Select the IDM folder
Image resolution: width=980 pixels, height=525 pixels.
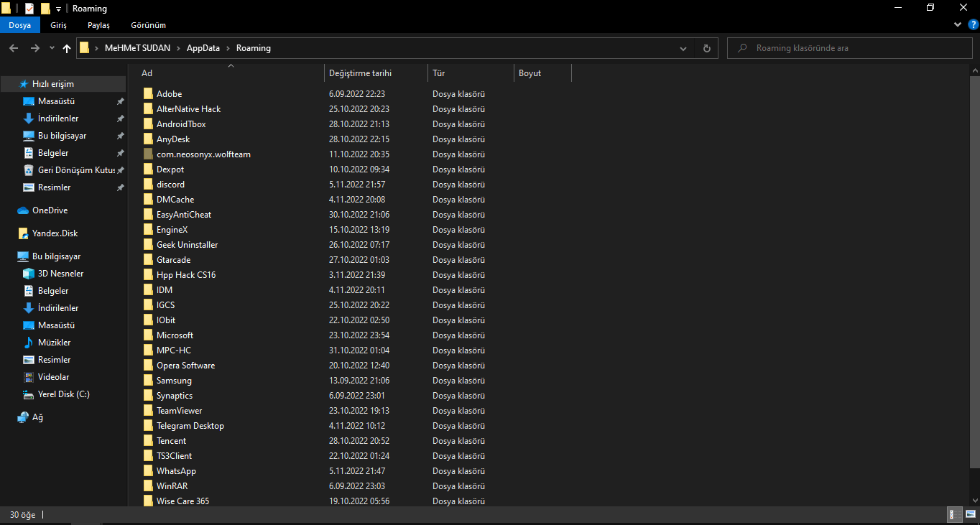point(165,290)
